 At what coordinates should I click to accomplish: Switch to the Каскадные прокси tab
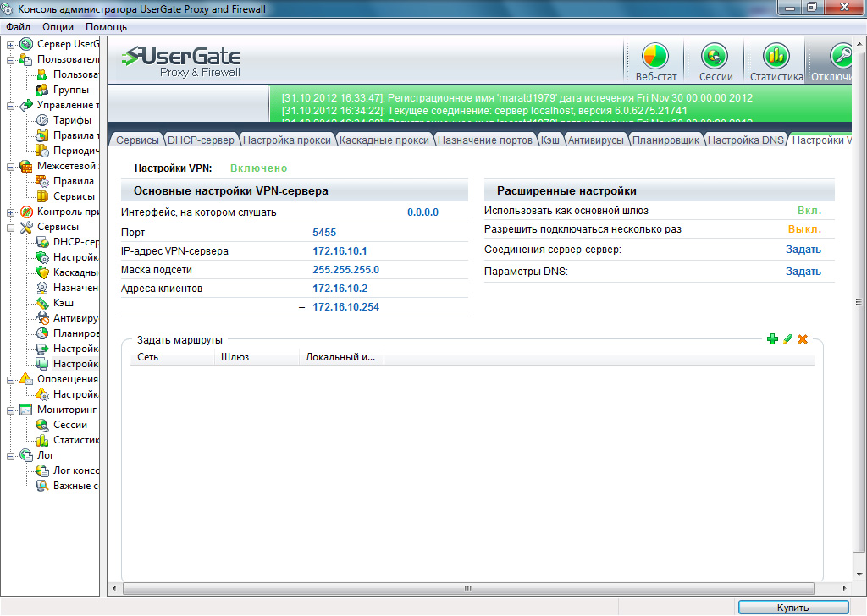pos(384,140)
